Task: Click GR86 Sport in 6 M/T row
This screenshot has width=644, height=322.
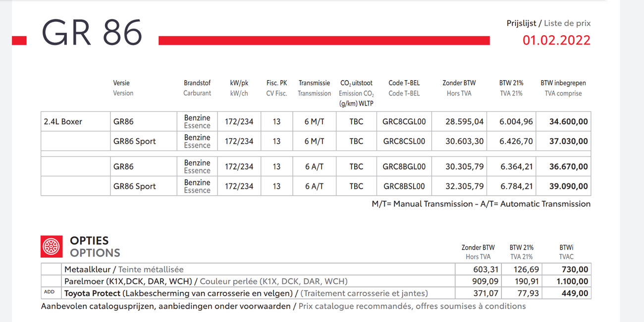Action: (x=134, y=141)
